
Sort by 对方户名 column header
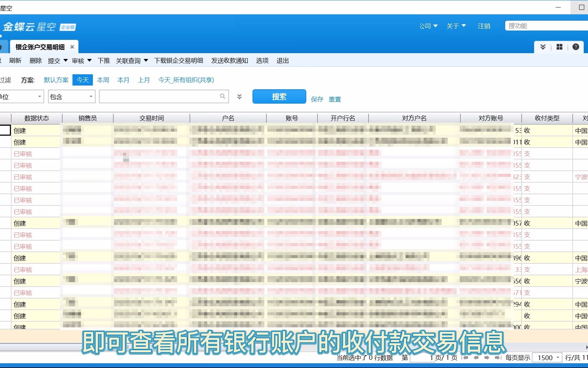(414, 118)
